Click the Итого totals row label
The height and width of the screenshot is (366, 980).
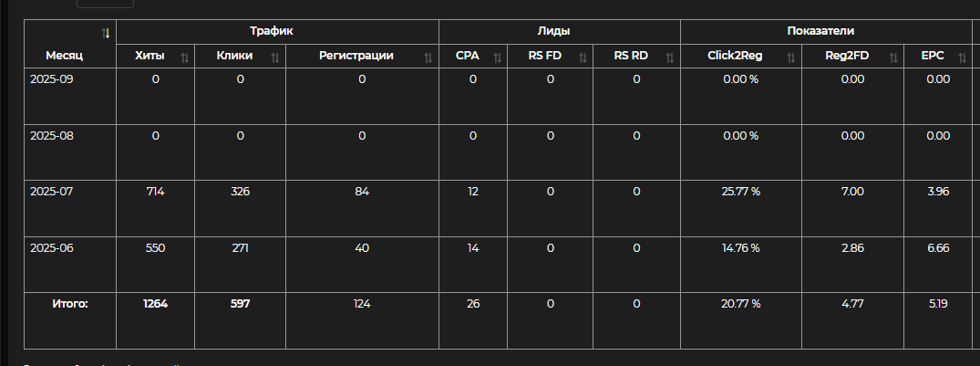click(x=69, y=304)
